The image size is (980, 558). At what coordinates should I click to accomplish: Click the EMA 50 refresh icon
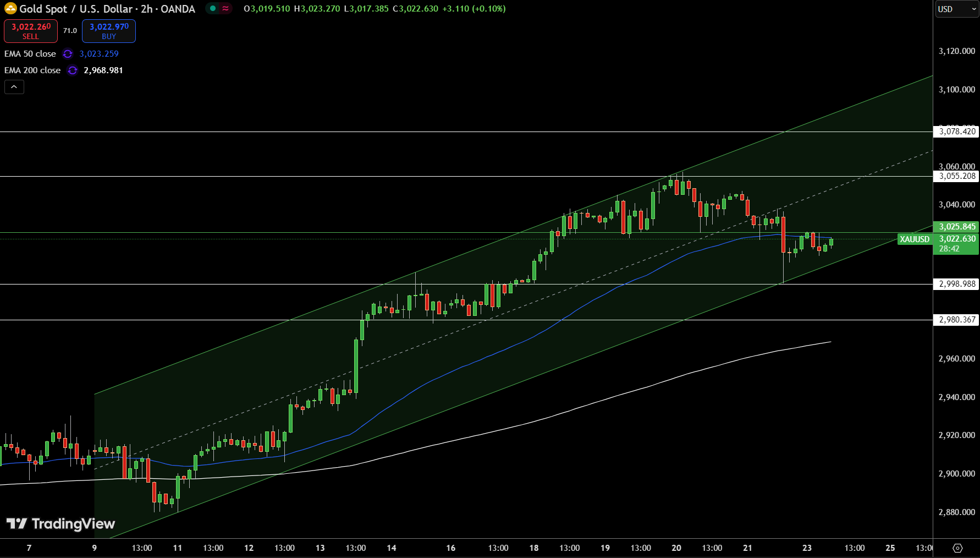68,54
